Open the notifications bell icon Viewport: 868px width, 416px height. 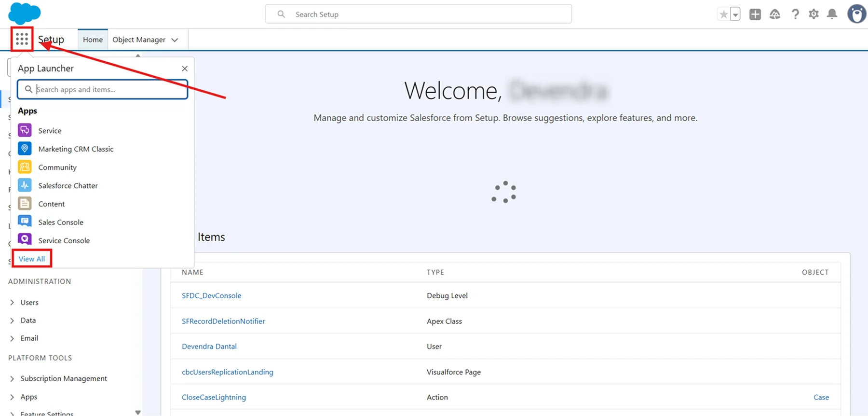(x=832, y=14)
